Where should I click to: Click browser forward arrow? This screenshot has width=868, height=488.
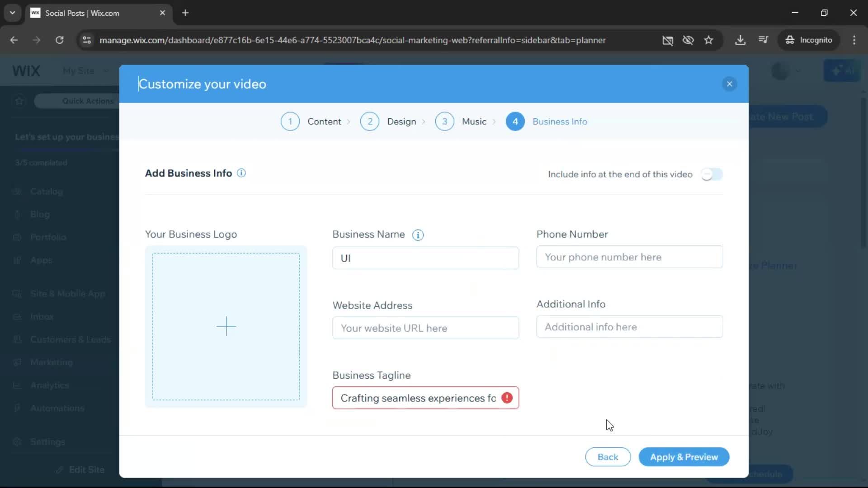click(x=37, y=40)
